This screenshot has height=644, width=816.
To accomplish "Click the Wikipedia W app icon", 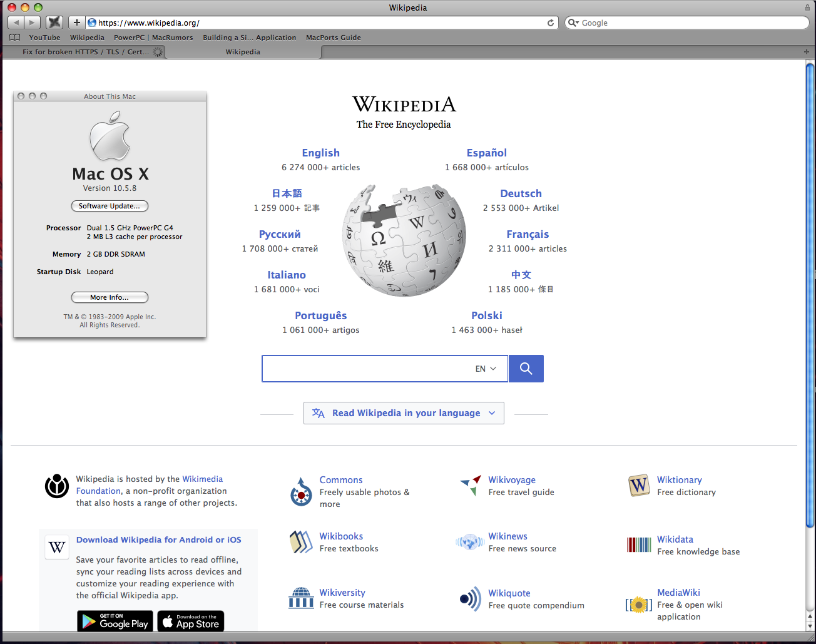I will (57, 547).
